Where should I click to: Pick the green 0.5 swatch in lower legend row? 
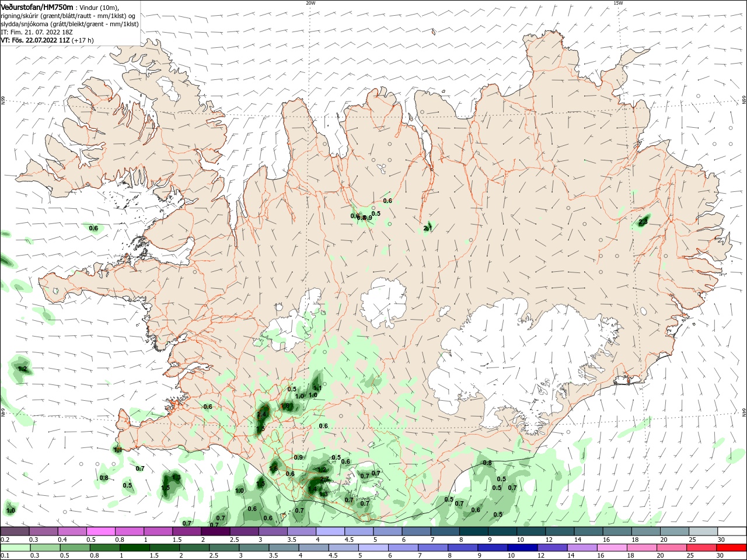coord(75,548)
